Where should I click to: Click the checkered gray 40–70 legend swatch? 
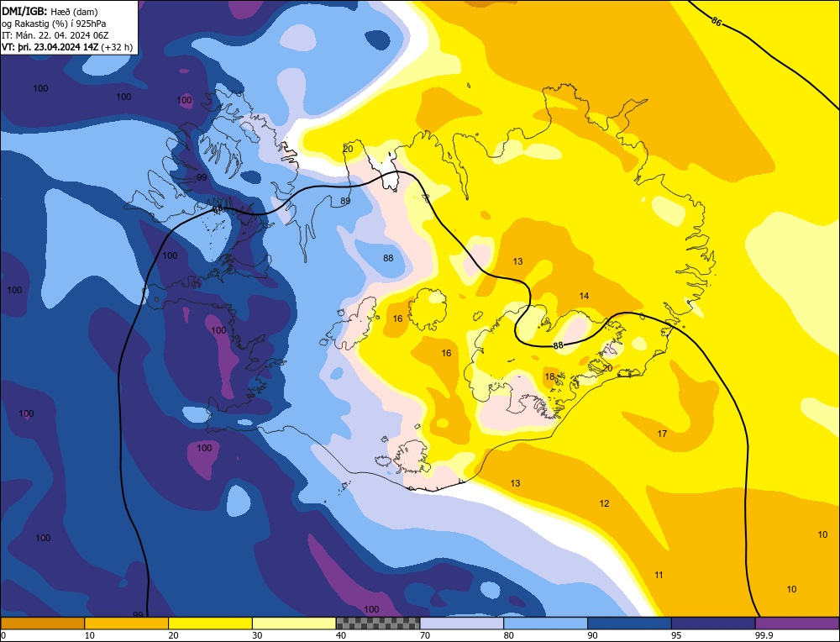(x=378, y=624)
